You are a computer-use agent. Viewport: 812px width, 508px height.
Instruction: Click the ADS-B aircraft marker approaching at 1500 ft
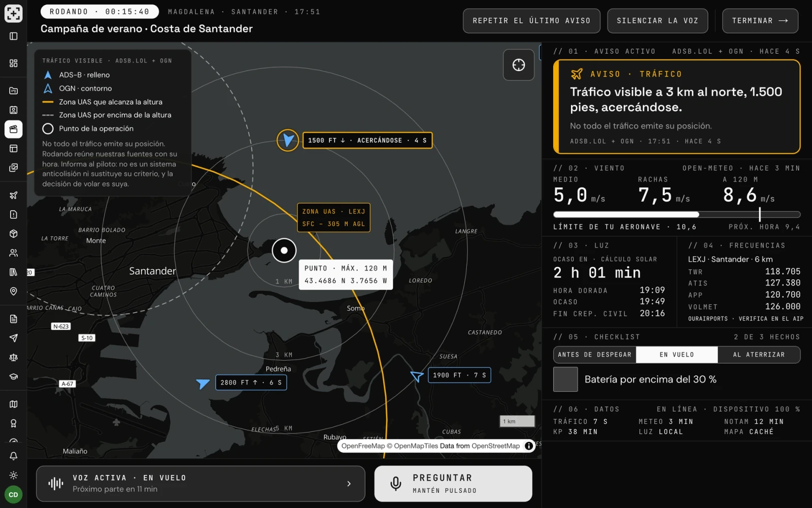288,140
